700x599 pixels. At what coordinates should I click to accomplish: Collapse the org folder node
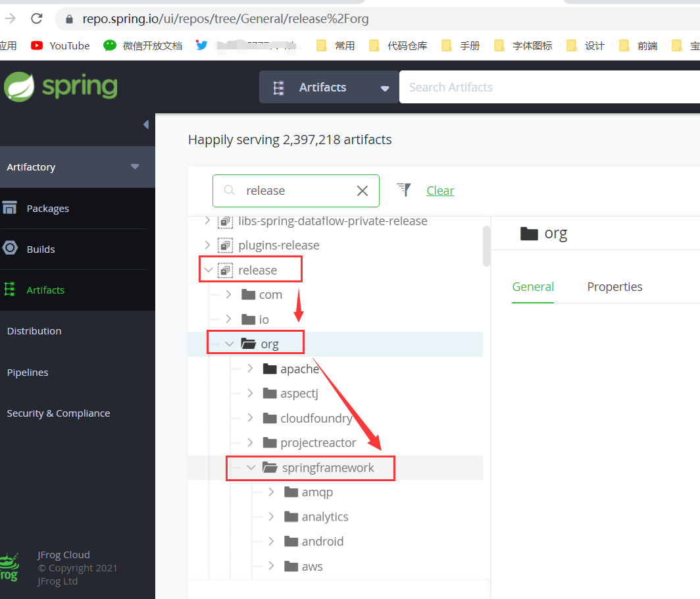(x=230, y=344)
